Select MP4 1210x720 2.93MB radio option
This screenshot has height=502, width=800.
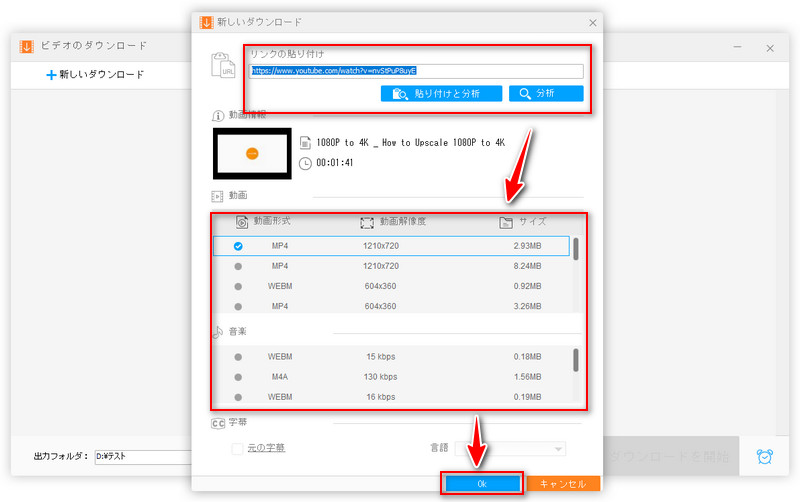[x=238, y=246]
